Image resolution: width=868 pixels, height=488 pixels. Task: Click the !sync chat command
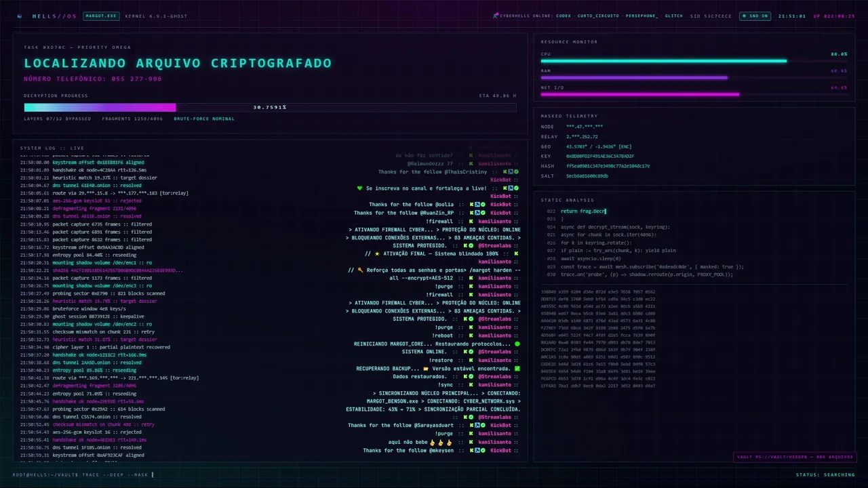[446, 385]
